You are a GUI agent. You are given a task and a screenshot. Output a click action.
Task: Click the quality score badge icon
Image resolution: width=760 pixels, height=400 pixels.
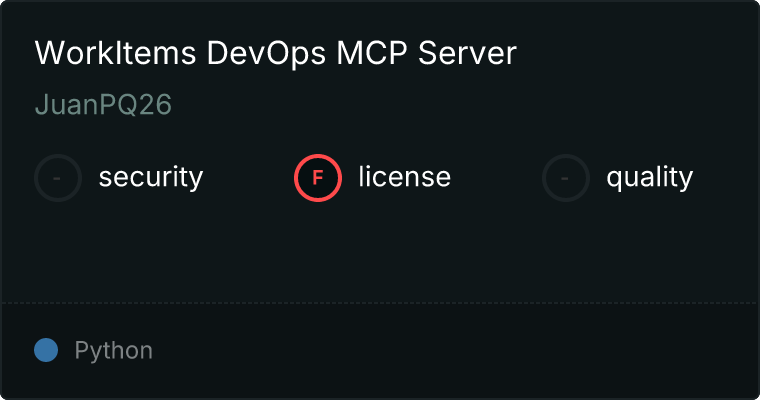point(566,178)
